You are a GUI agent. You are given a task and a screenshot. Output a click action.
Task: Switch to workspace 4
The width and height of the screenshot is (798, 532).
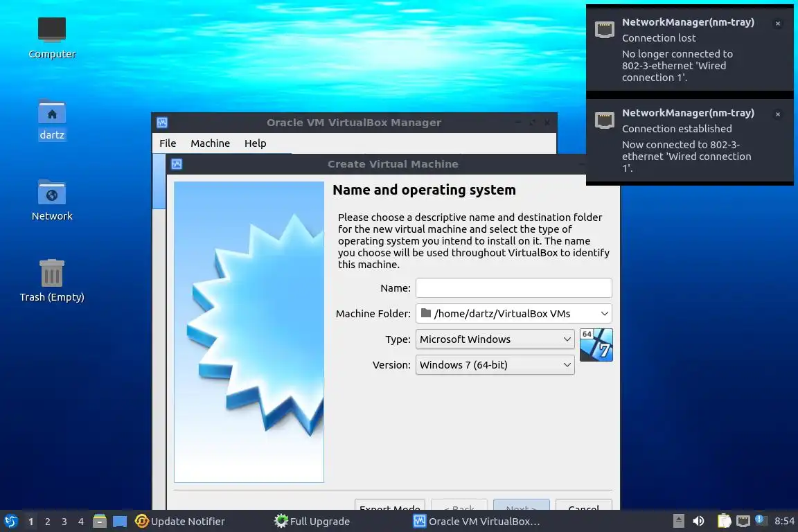[81, 522]
